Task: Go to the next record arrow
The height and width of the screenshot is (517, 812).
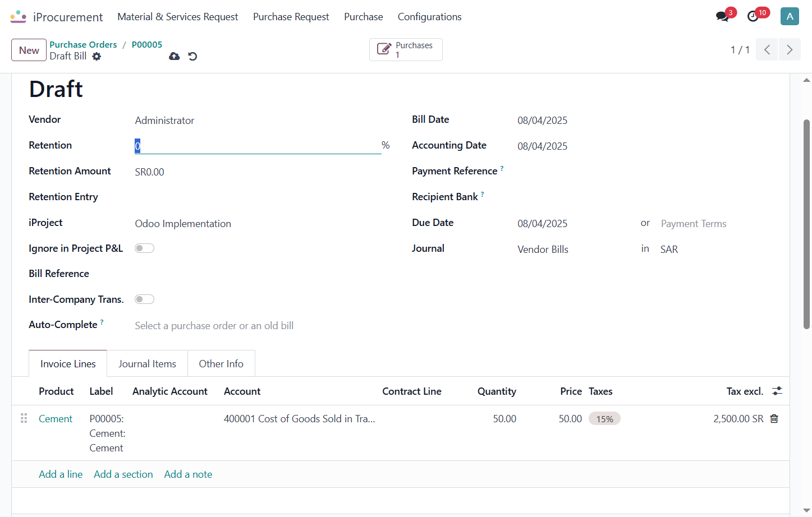Action: (790, 49)
